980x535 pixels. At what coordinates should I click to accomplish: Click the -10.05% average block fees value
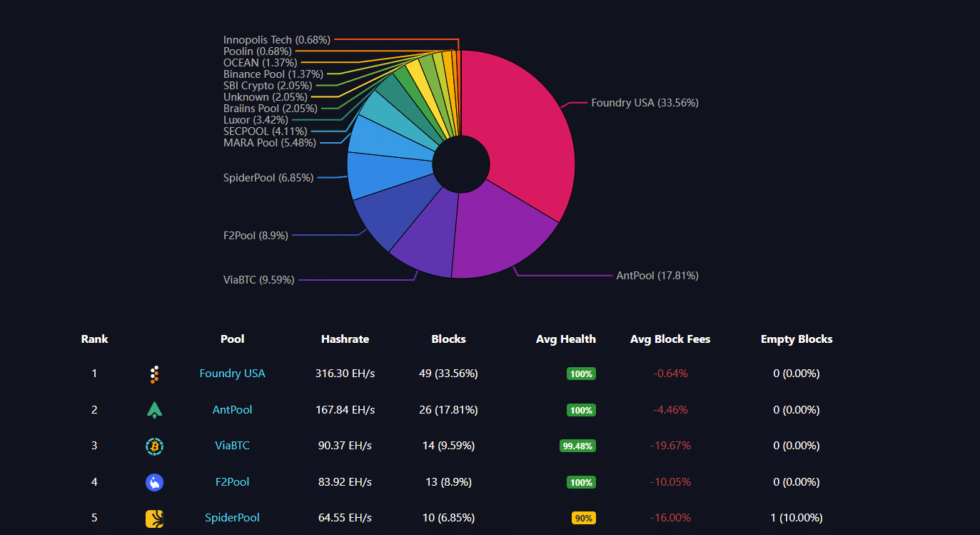pos(670,482)
